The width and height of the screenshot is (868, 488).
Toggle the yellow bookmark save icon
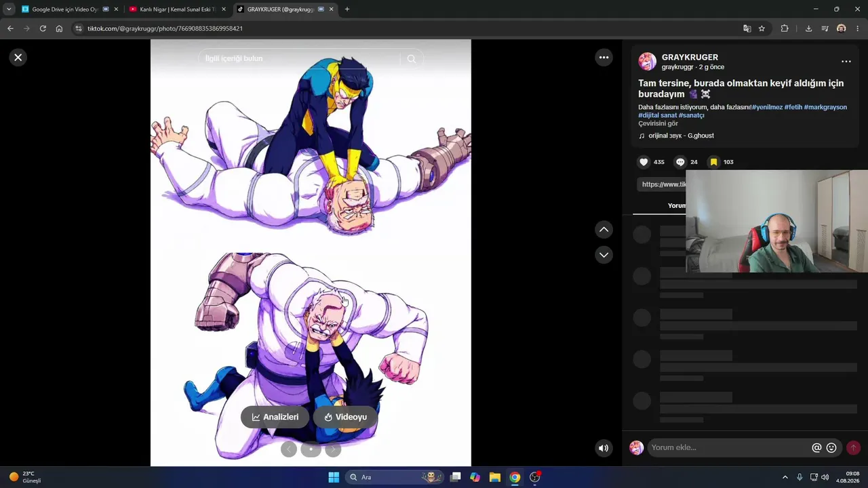coord(713,162)
